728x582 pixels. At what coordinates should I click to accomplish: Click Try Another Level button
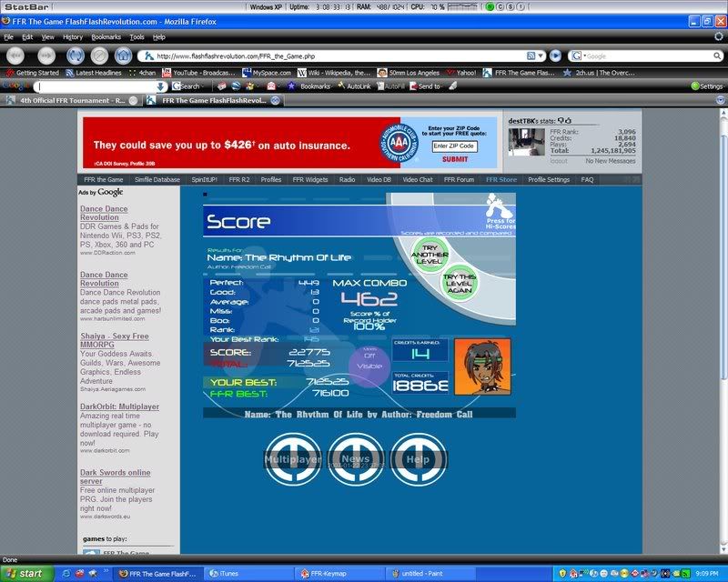coord(428,254)
